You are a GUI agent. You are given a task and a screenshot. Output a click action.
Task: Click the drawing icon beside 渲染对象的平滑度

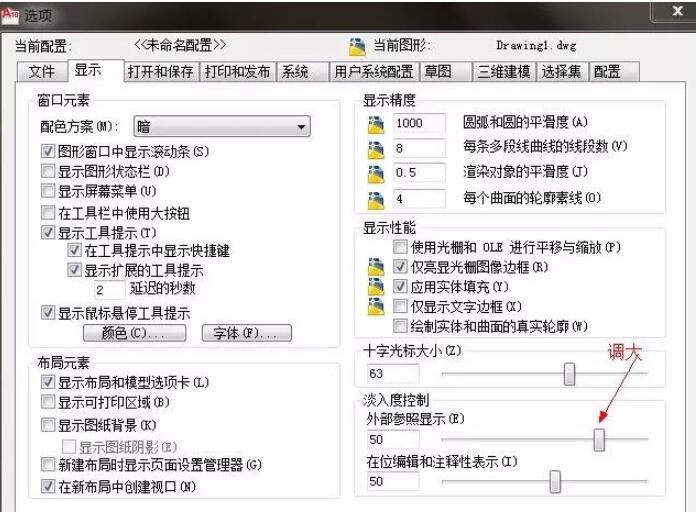[x=376, y=173]
